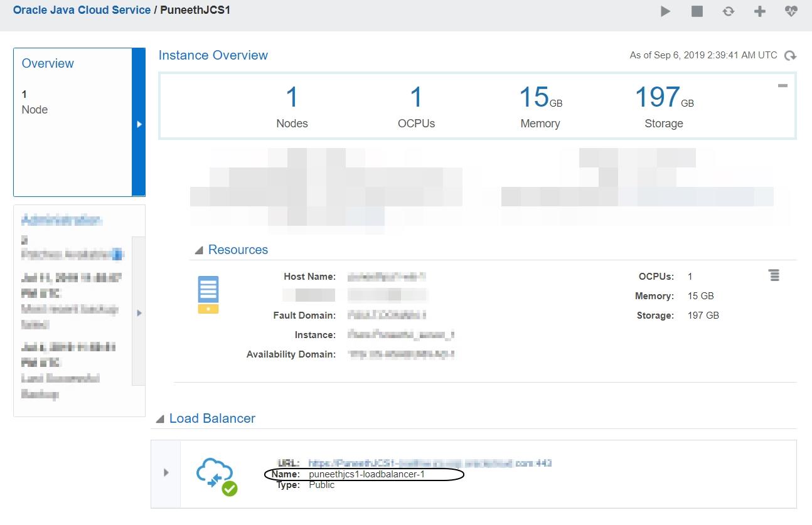Click the Fault Domain label

tap(305, 316)
